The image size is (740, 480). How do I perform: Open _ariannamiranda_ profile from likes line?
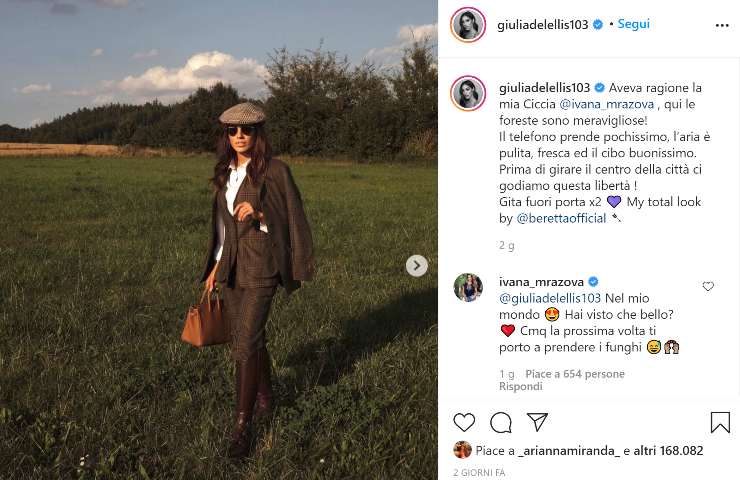(569, 451)
